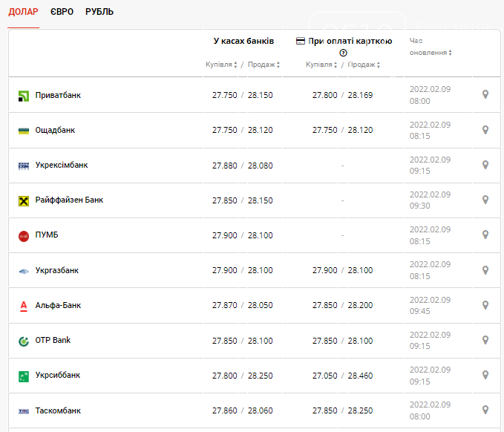Image resolution: width=504 pixels, height=432 pixels.
Task: Open the Таскомбанк link
Action: (58, 410)
